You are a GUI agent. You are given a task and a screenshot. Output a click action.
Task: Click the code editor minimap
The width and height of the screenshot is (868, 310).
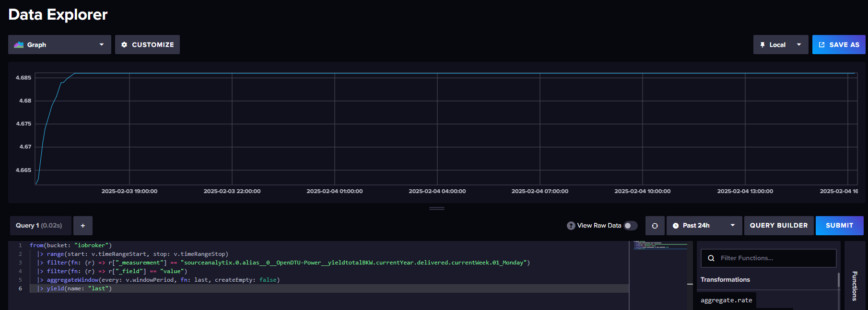click(x=660, y=246)
